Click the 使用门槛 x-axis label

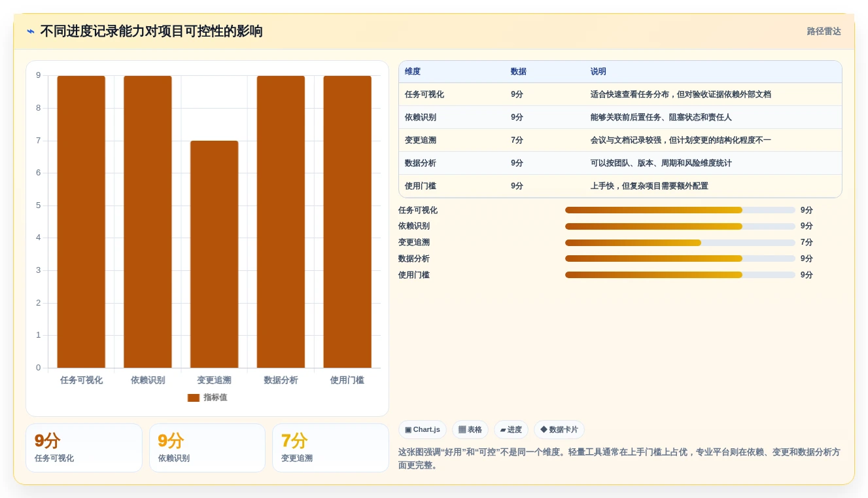(x=347, y=380)
